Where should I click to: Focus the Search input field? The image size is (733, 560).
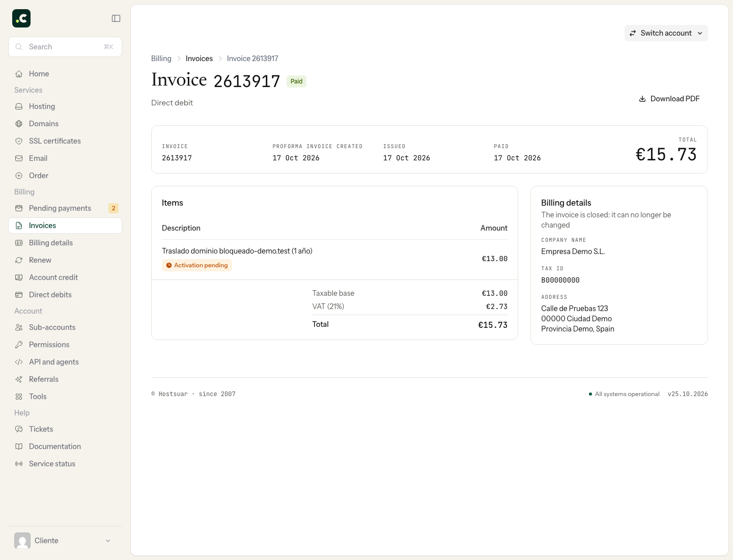click(x=65, y=47)
